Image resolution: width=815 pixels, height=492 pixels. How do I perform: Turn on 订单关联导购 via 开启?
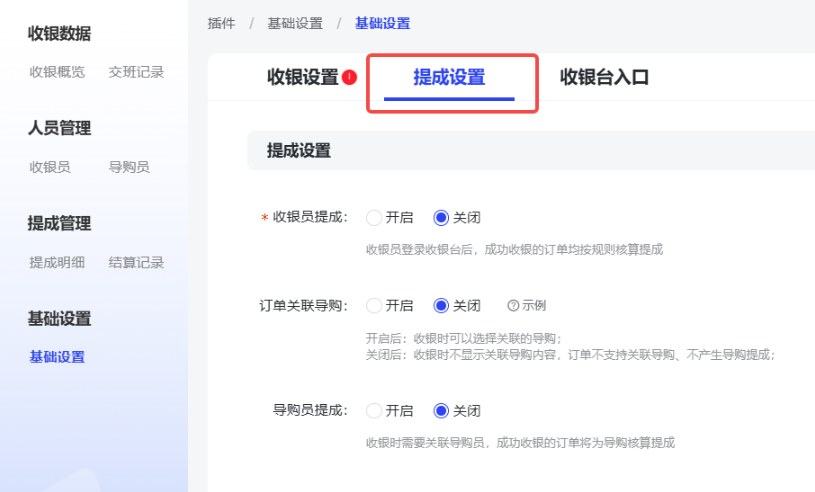[x=374, y=306]
